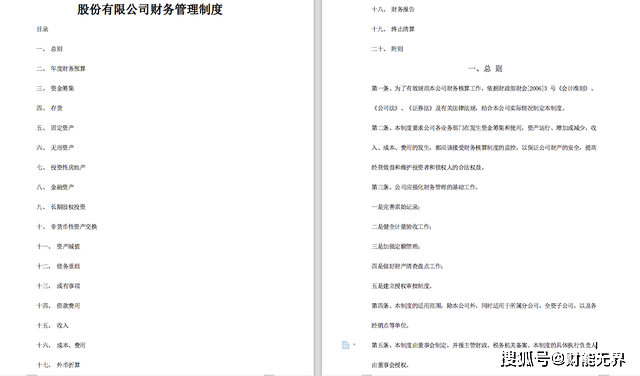Click the line 经销点等单位
This screenshot has height=376, width=640.
coord(390,325)
